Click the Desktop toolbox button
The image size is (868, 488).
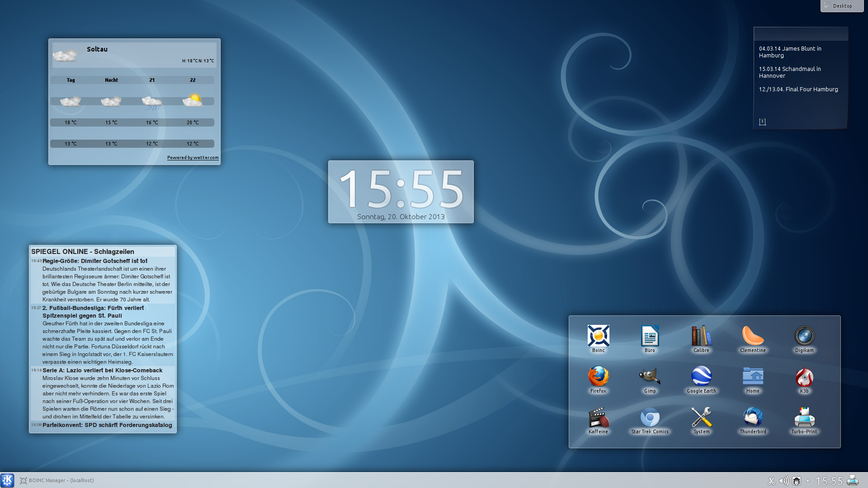click(x=841, y=6)
